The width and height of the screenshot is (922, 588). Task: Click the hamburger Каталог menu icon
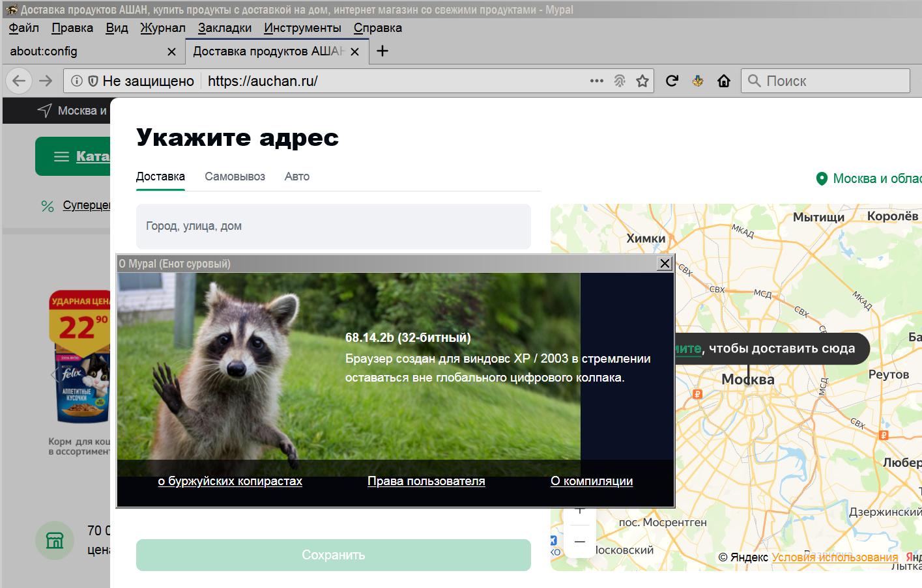(61, 156)
